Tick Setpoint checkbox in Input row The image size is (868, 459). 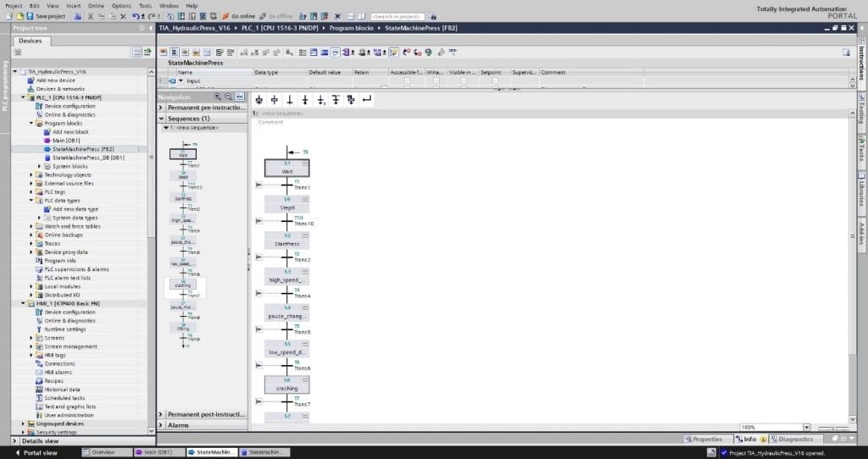click(495, 80)
